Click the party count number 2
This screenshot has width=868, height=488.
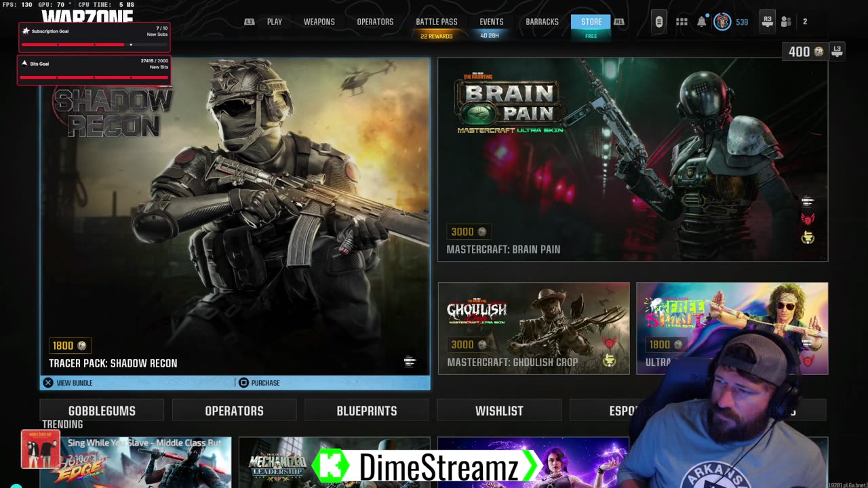pos(805,22)
